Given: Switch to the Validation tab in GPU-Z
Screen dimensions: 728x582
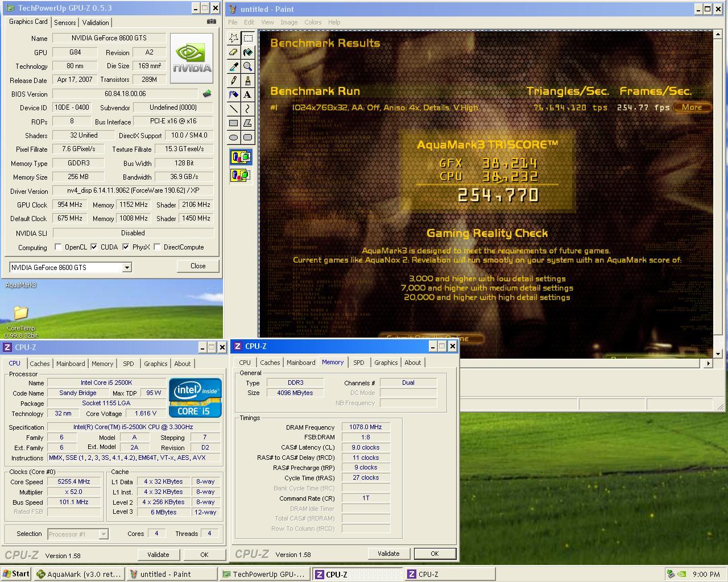Looking at the screenshot, I should tap(96, 23).
